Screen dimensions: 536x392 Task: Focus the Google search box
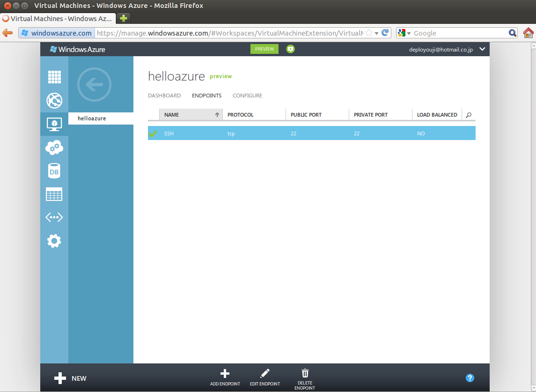pyautogui.click(x=460, y=33)
